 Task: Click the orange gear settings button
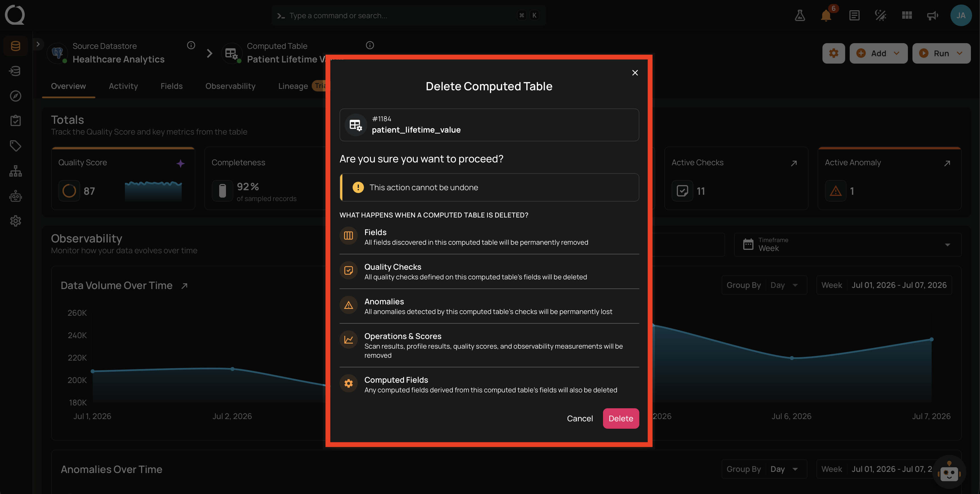pyautogui.click(x=834, y=53)
